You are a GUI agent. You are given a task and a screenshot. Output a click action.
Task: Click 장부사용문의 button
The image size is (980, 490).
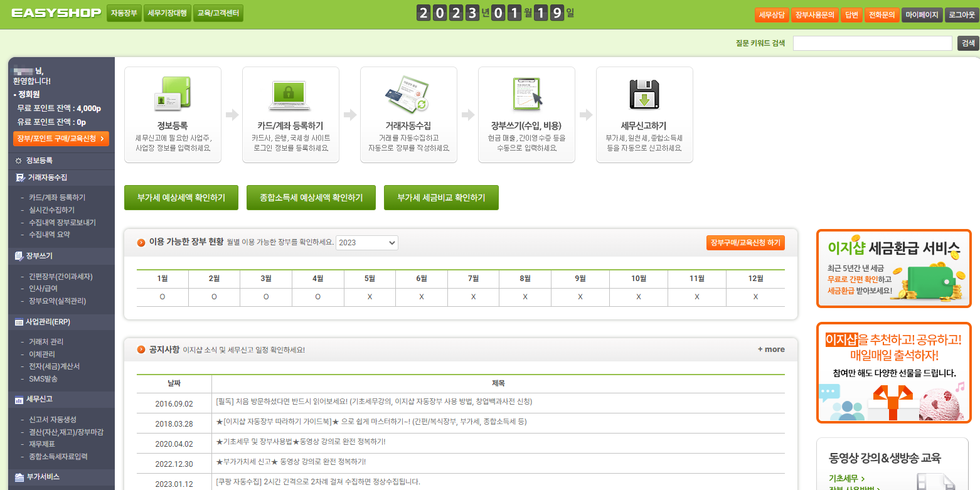click(815, 14)
